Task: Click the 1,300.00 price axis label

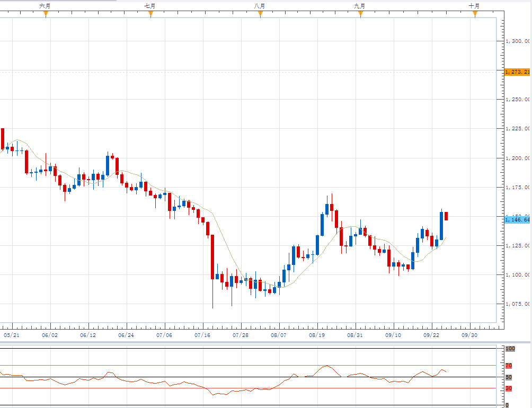Action: coord(517,41)
